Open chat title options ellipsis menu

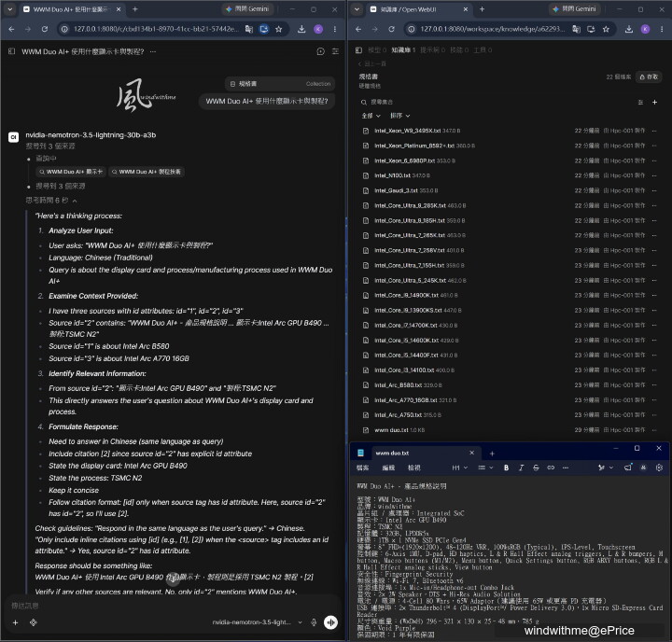tap(153, 51)
